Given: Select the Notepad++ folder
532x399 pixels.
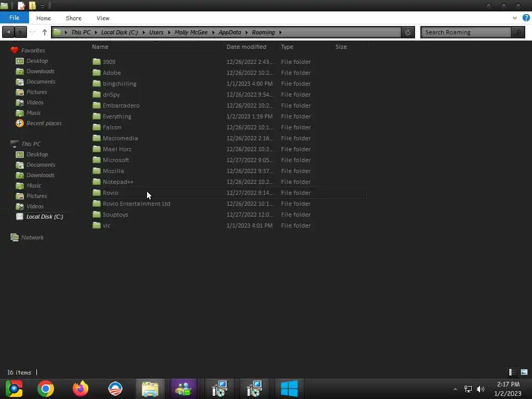Looking at the screenshot, I should 229,181.
